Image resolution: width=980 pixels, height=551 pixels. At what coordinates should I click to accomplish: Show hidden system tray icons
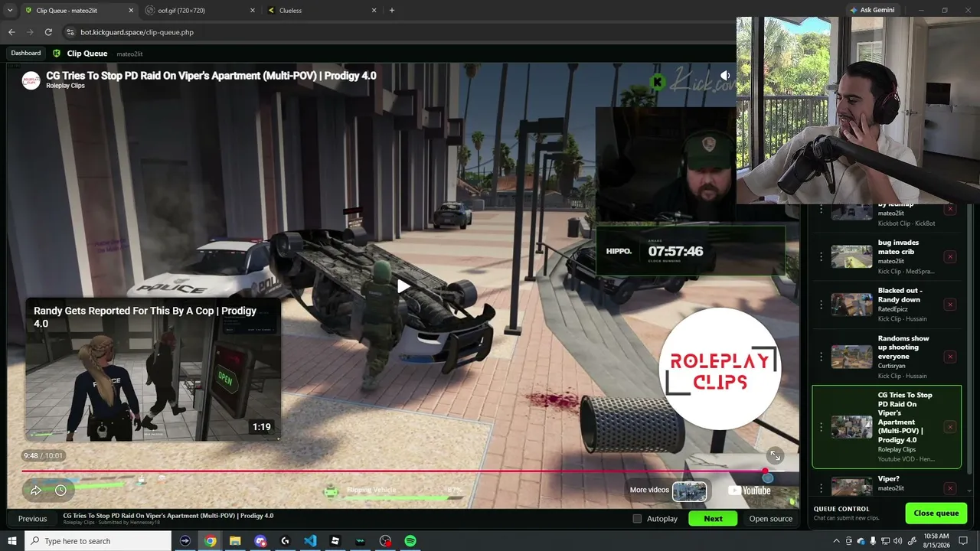pos(836,541)
